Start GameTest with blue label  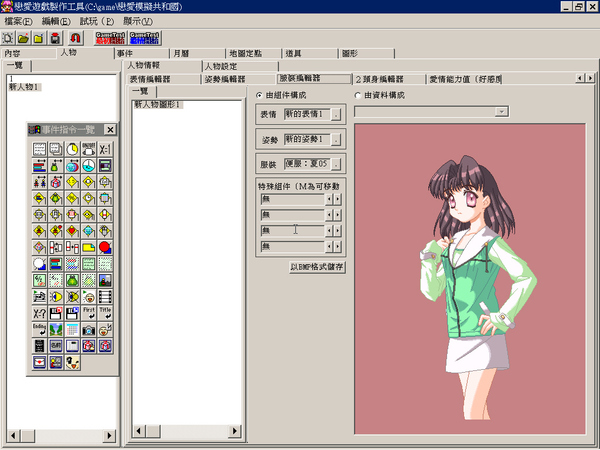[x=144, y=38]
